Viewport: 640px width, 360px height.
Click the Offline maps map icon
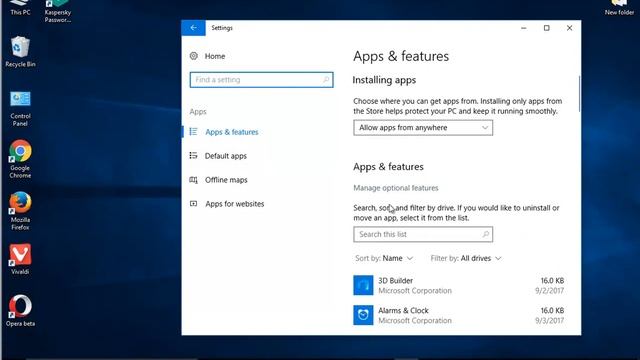[193, 180]
